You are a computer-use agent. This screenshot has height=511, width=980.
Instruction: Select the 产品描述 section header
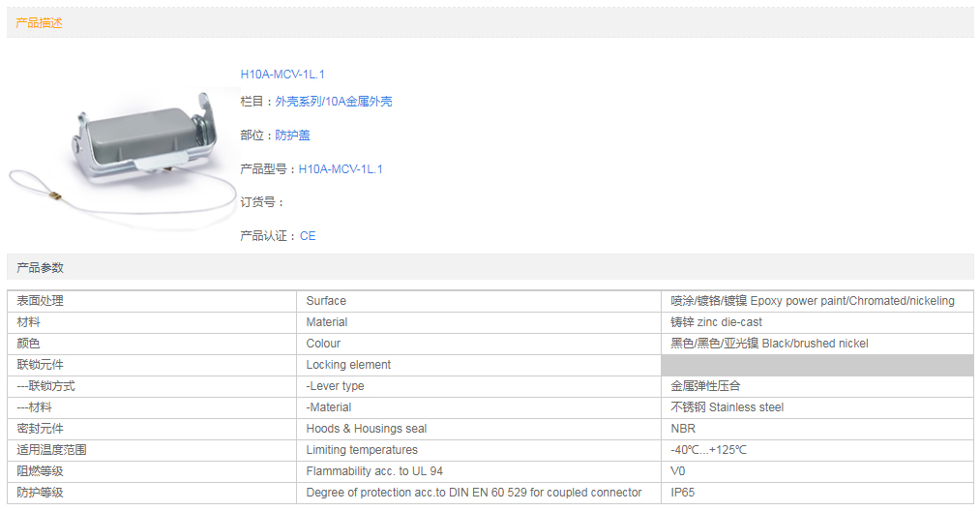pos(39,22)
